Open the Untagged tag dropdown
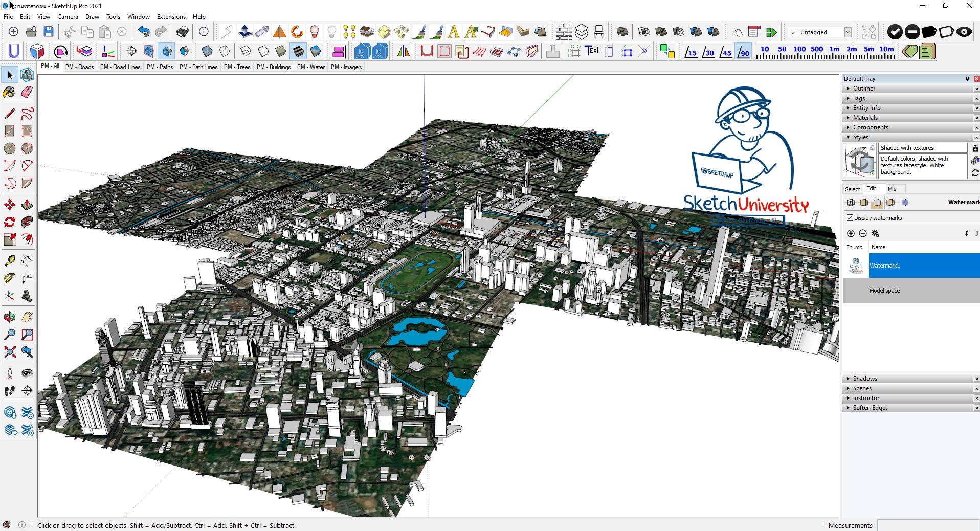Screen dimensions: 980x531 [x=848, y=32]
